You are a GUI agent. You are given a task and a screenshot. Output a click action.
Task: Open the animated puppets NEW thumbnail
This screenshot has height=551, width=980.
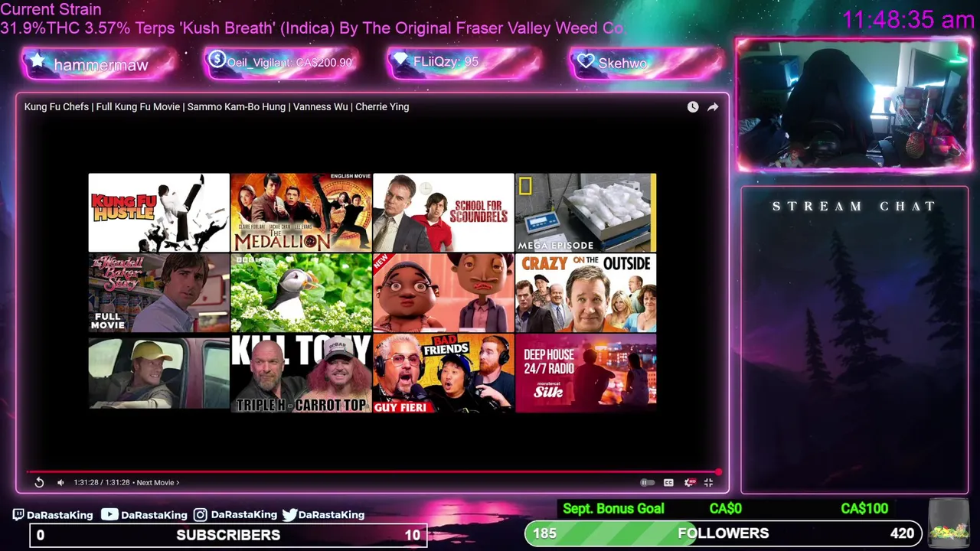[x=443, y=292]
